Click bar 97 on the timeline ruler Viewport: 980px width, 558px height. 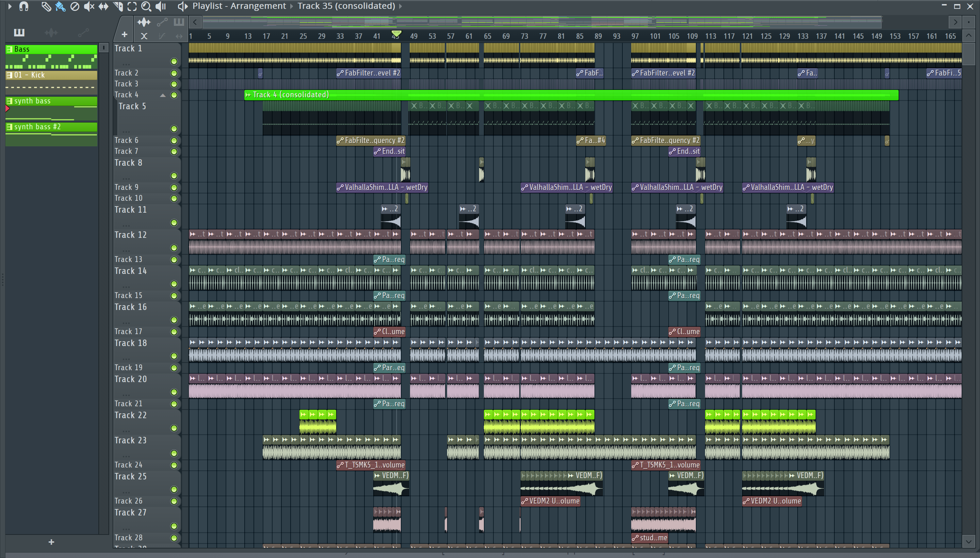point(635,36)
